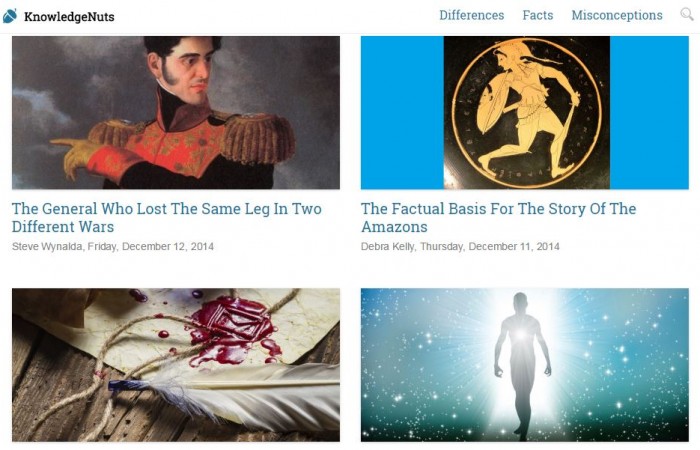The height and width of the screenshot is (450, 700).
Task: Open the search magnifier icon
Action: point(687,14)
